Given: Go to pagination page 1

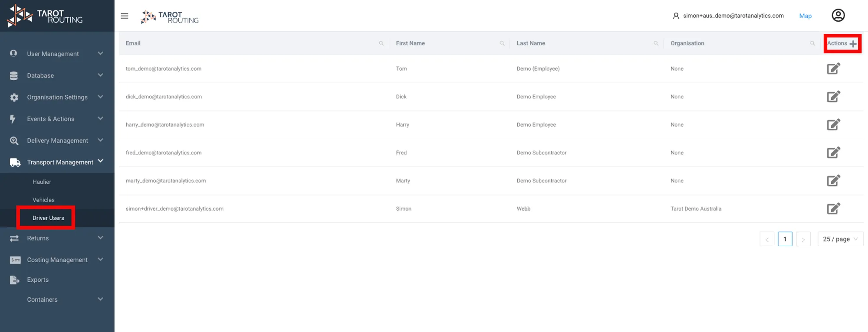Looking at the screenshot, I should (785, 239).
